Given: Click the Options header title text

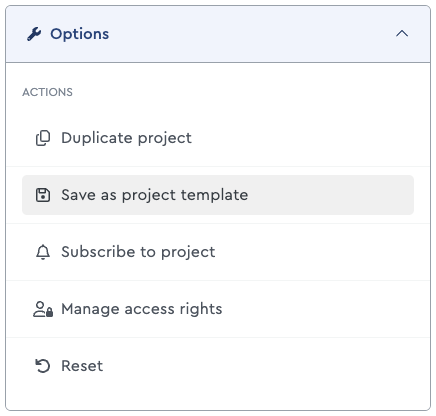Looking at the screenshot, I should [x=80, y=34].
